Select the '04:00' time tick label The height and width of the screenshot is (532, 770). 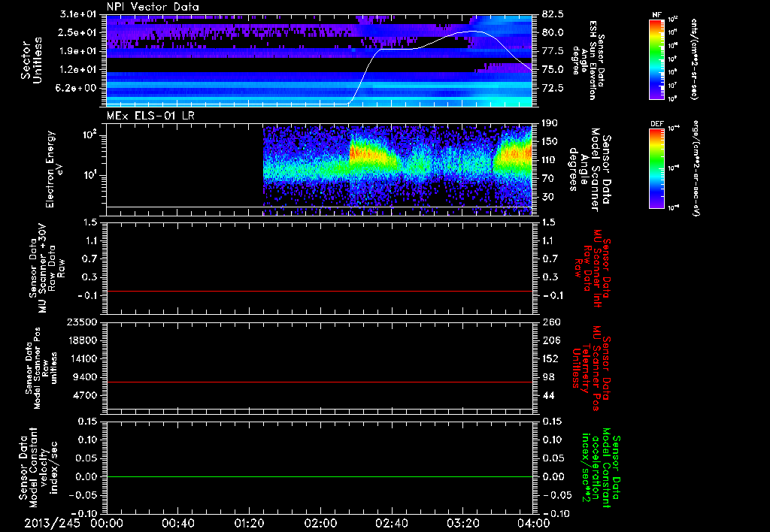(x=534, y=523)
